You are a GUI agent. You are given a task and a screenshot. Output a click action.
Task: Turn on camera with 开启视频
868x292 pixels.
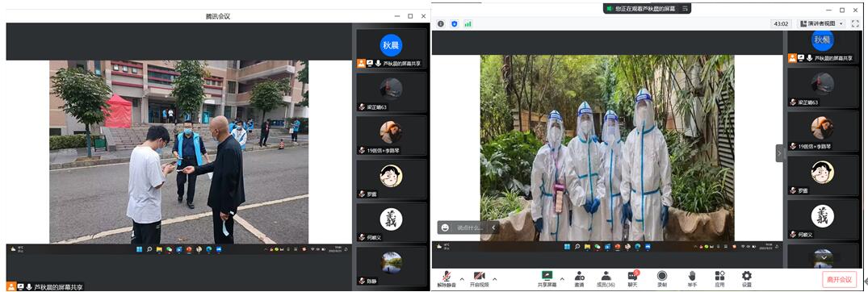coord(480,279)
